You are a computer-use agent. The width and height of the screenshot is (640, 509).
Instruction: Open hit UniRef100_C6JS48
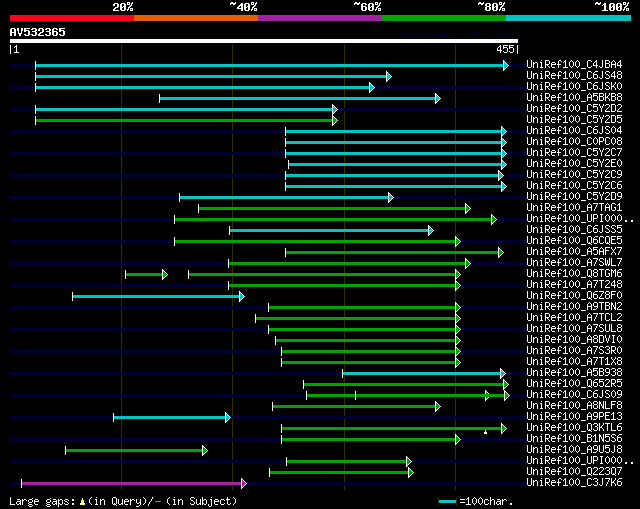(x=574, y=76)
